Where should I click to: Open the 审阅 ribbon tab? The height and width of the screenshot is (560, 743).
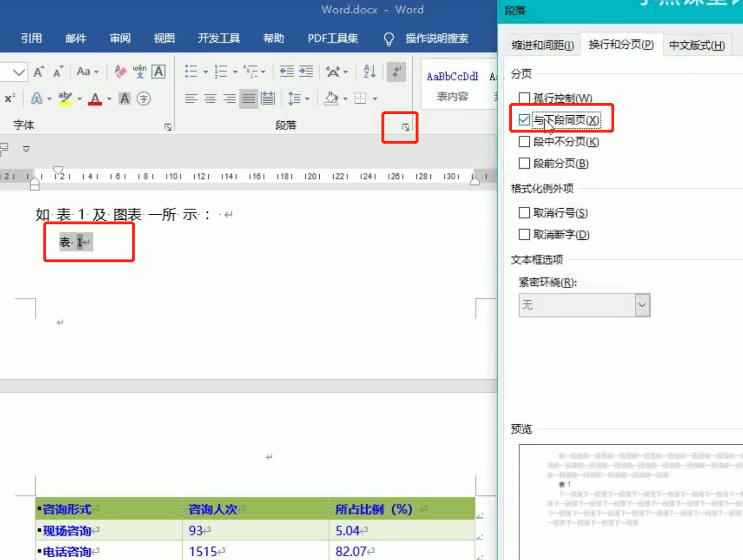[x=120, y=38]
